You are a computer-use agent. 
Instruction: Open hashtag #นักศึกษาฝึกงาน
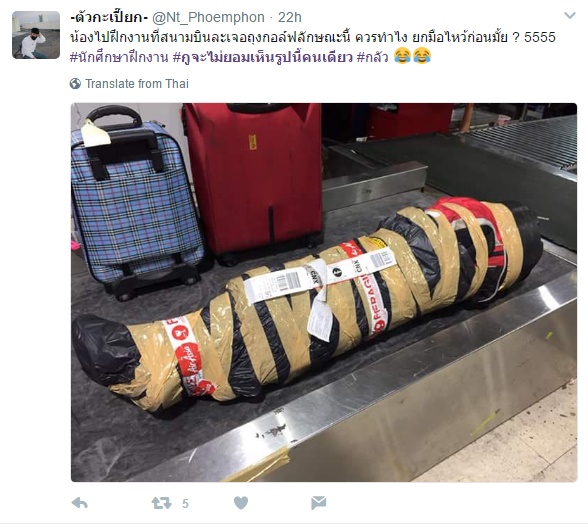pos(119,57)
